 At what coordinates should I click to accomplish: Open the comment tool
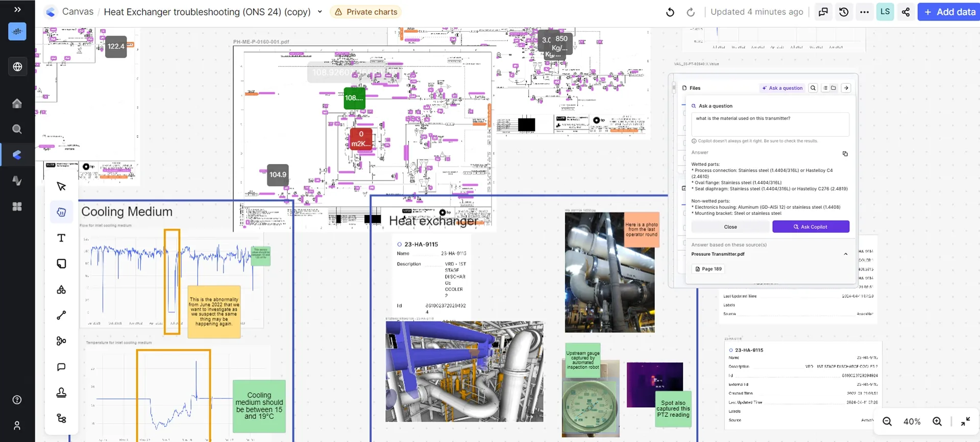pyautogui.click(x=61, y=367)
